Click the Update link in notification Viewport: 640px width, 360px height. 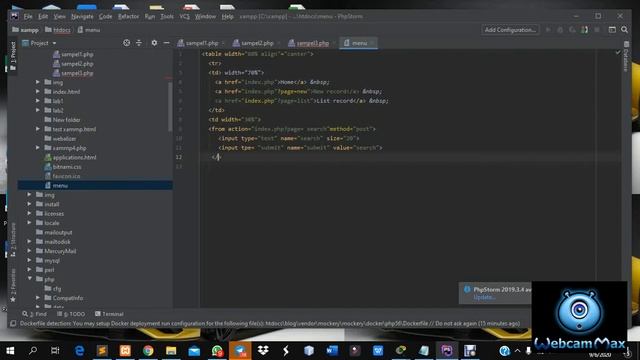point(484,298)
